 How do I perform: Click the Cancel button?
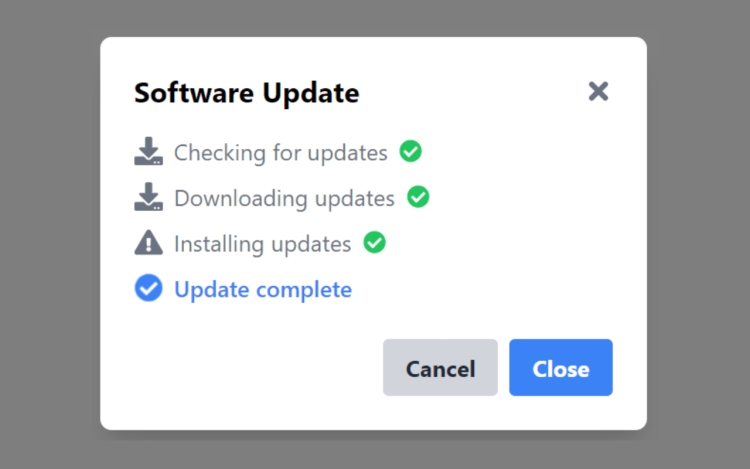click(x=440, y=367)
